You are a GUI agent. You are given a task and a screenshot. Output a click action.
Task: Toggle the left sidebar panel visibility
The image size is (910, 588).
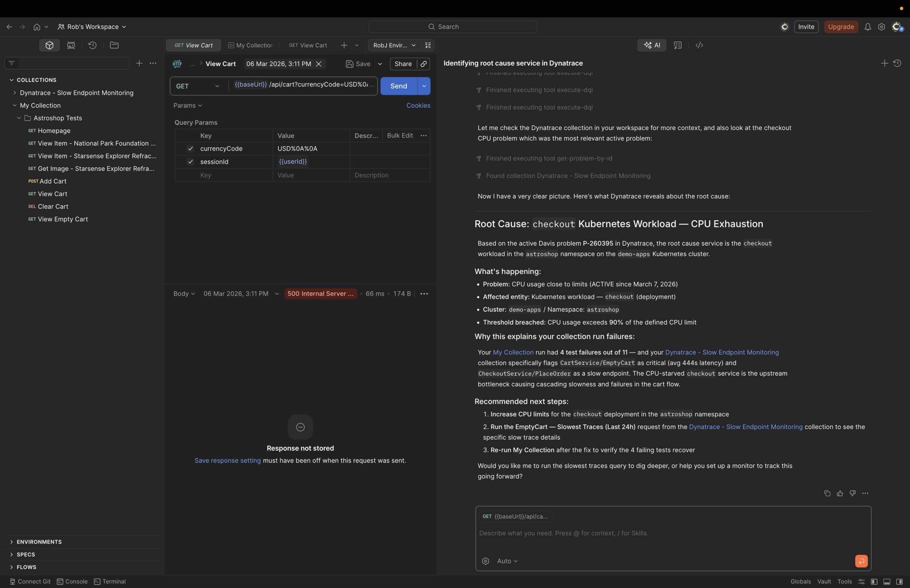click(x=874, y=582)
